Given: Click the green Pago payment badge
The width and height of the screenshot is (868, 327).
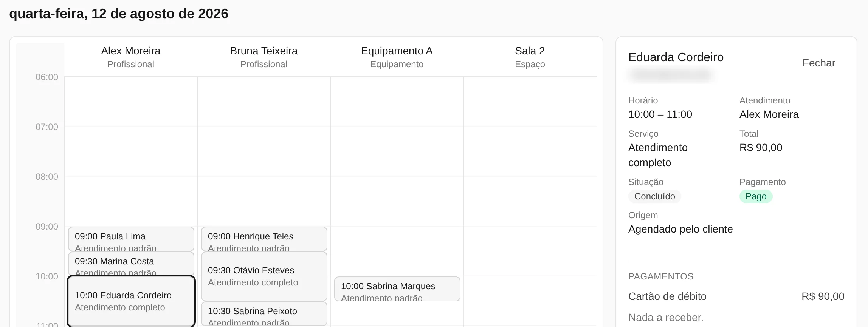Looking at the screenshot, I should (756, 196).
